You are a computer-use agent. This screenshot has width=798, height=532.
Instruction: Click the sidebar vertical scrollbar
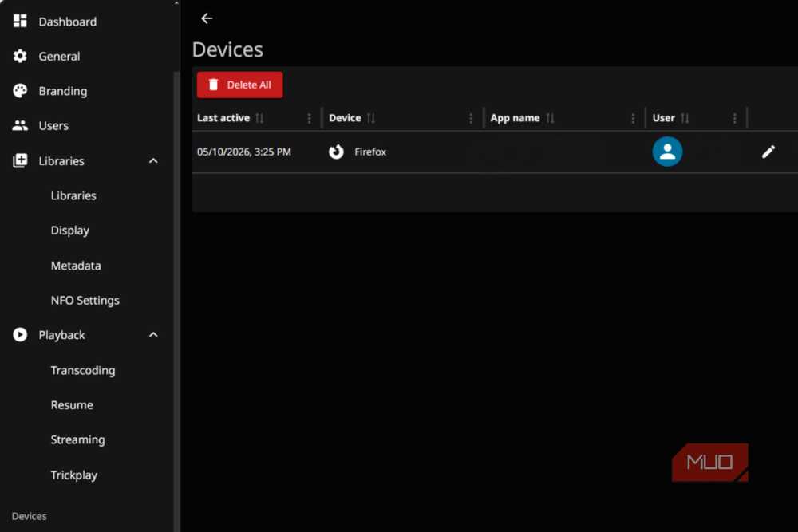tap(176, 300)
